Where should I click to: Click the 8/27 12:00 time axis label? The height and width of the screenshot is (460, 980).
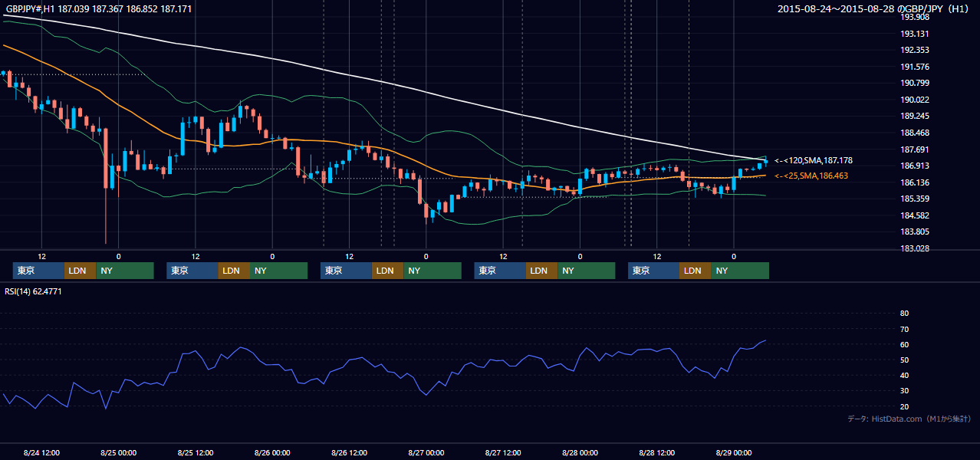coord(503,452)
